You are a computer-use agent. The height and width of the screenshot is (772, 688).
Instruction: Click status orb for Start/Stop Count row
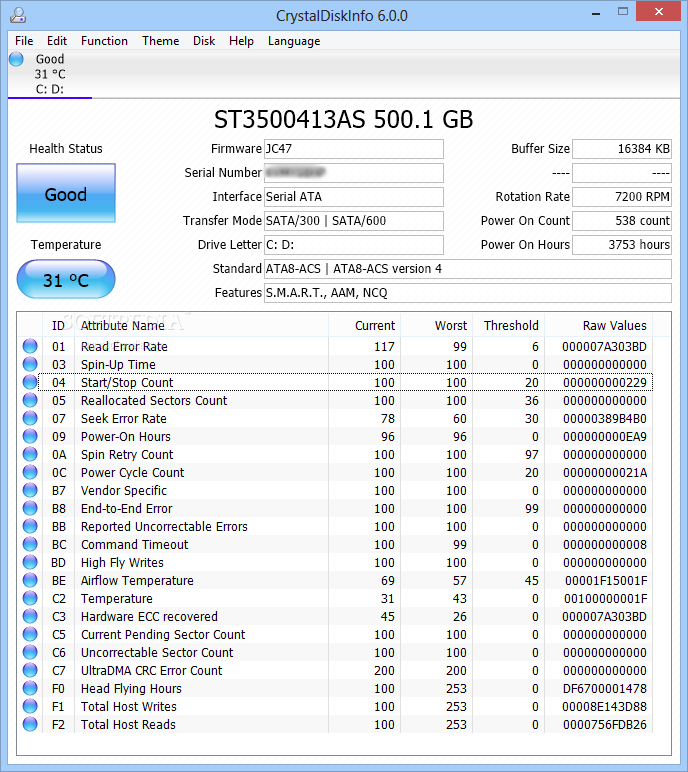(30, 382)
